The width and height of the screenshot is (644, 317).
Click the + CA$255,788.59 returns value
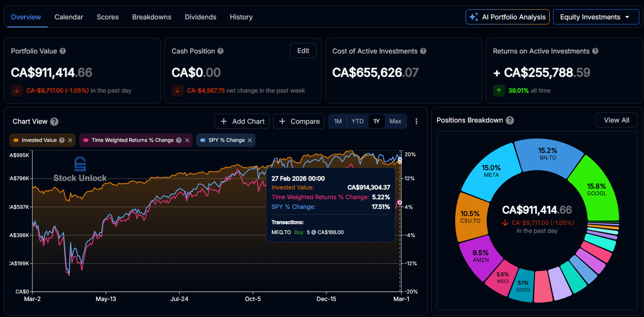pos(542,72)
